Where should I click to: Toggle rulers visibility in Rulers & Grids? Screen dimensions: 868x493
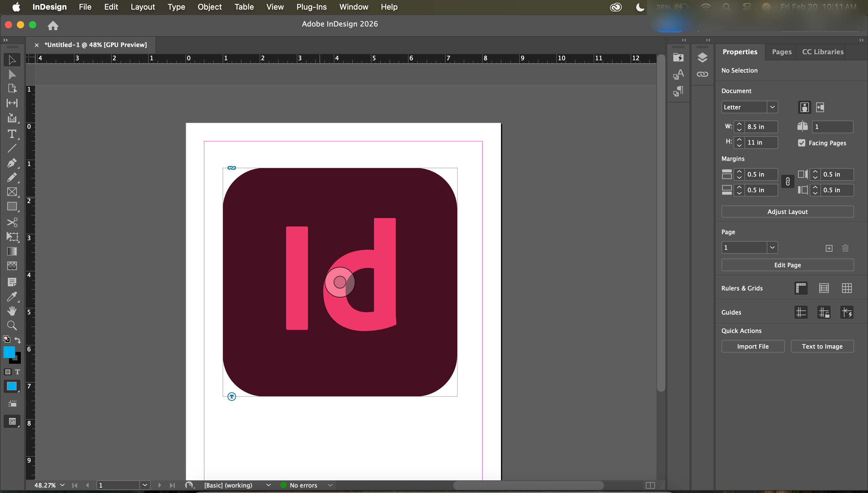pos(800,288)
